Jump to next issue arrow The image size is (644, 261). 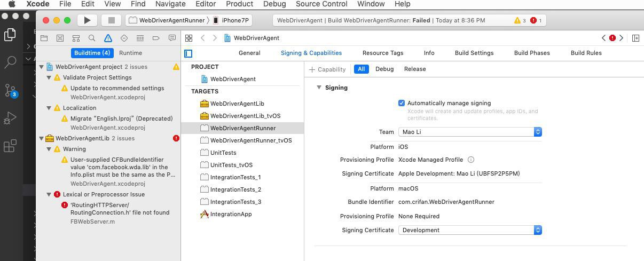pos(621,38)
